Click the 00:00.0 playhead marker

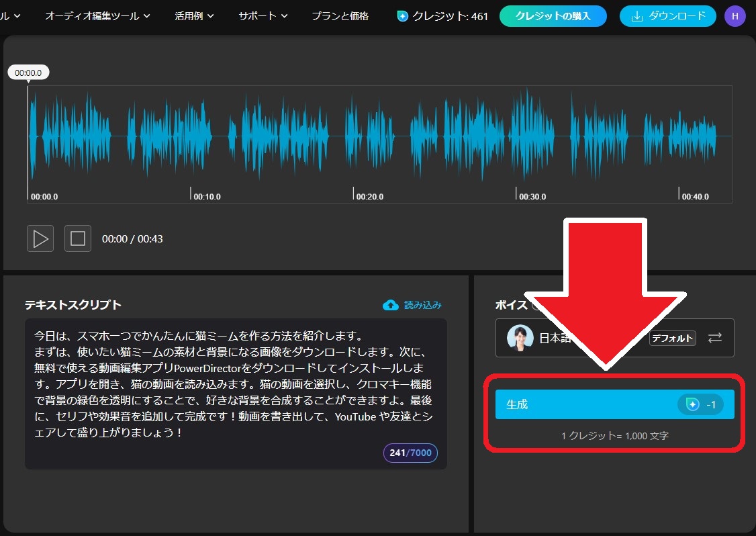28,72
